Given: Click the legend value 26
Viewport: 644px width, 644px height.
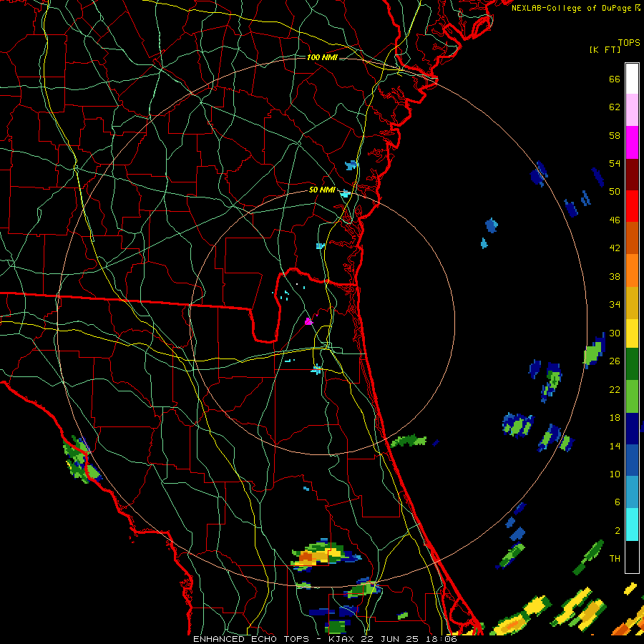Looking at the screenshot, I should [x=615, y=361].
